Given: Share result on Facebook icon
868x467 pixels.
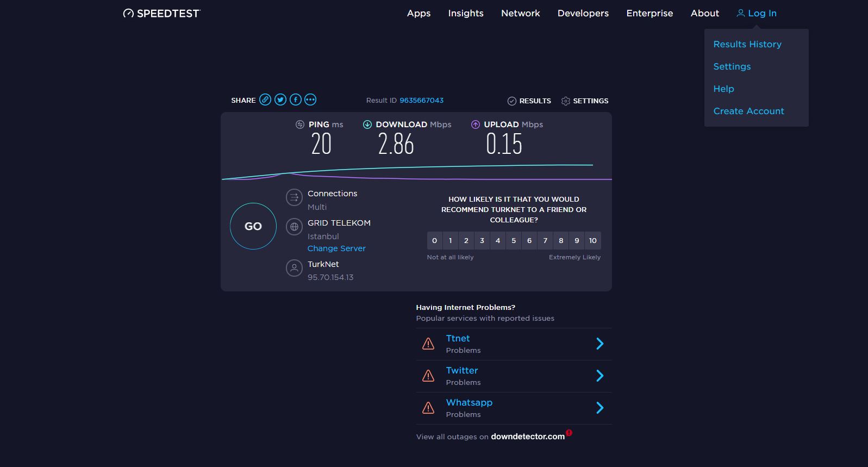Looking at the screenshot, I should point(295,99).
